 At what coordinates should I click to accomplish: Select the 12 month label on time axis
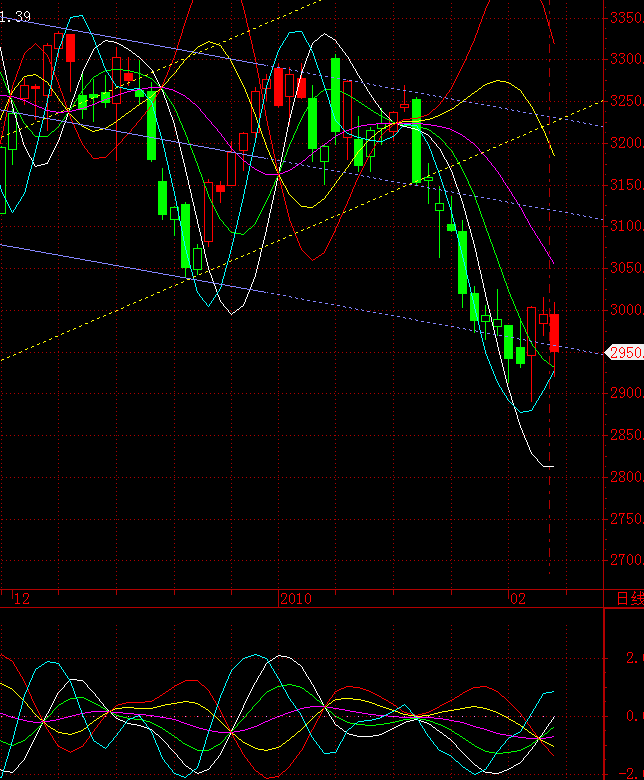21,598
